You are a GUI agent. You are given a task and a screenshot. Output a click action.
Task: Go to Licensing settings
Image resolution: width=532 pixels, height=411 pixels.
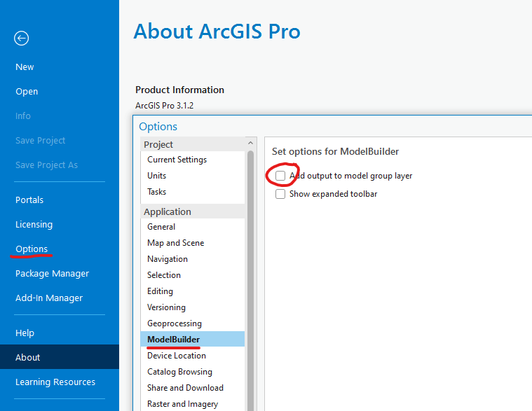point(34,224)
